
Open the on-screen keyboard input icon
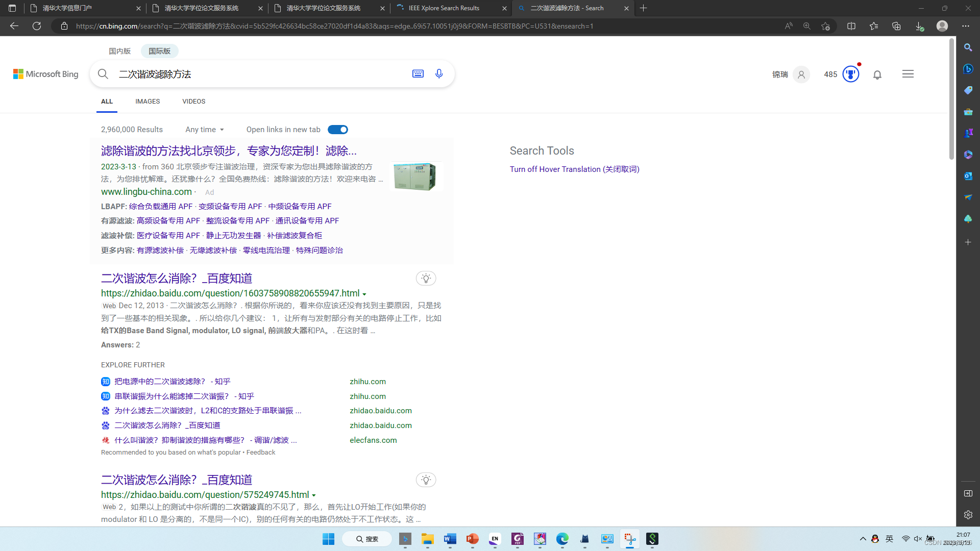tap(418, 74)
